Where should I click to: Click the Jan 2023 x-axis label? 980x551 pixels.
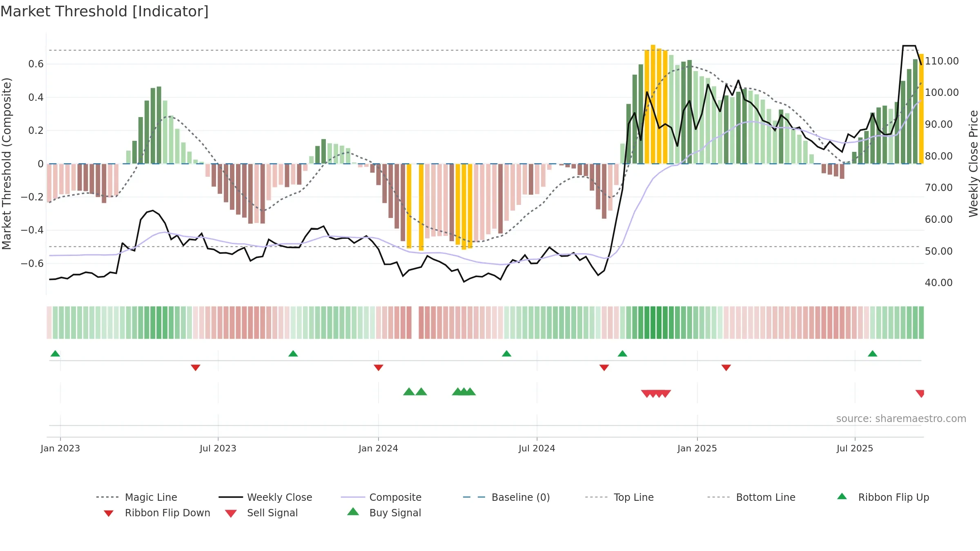pyautogui.click(x=60, y=448)
